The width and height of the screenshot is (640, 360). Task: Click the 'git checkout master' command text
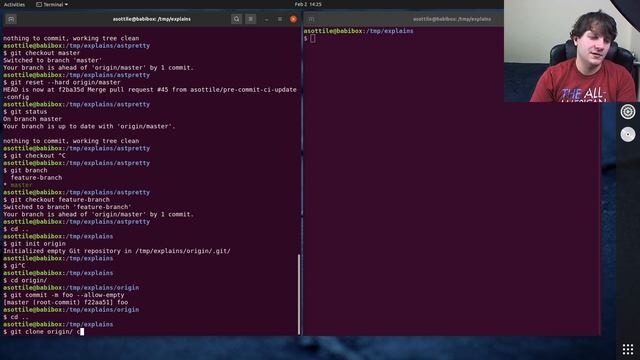pos(45,53)
